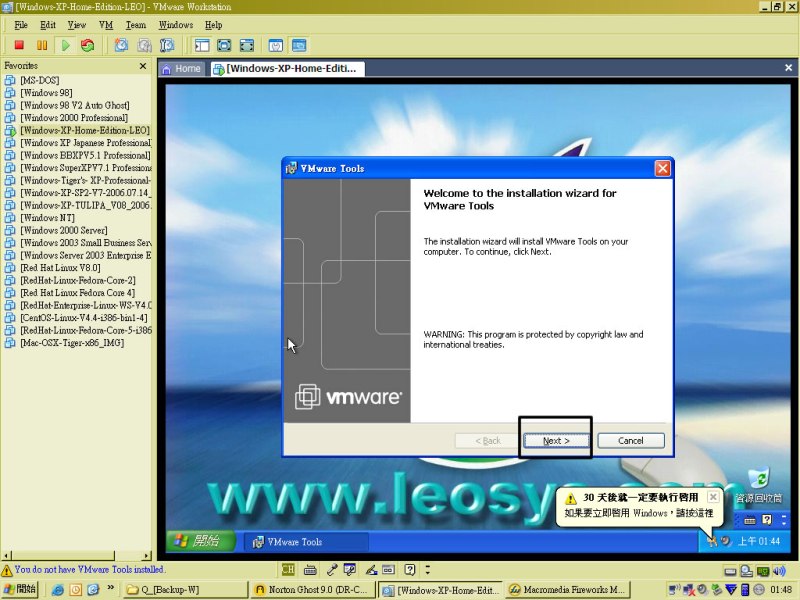Viewport: 800px width, 600px height.
Task: Close the Windows activation balloon tip
Action: click(713, 497)
